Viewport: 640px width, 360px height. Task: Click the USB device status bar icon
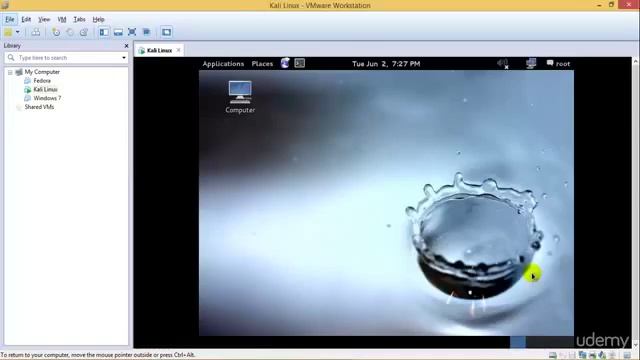click(612, 356)
